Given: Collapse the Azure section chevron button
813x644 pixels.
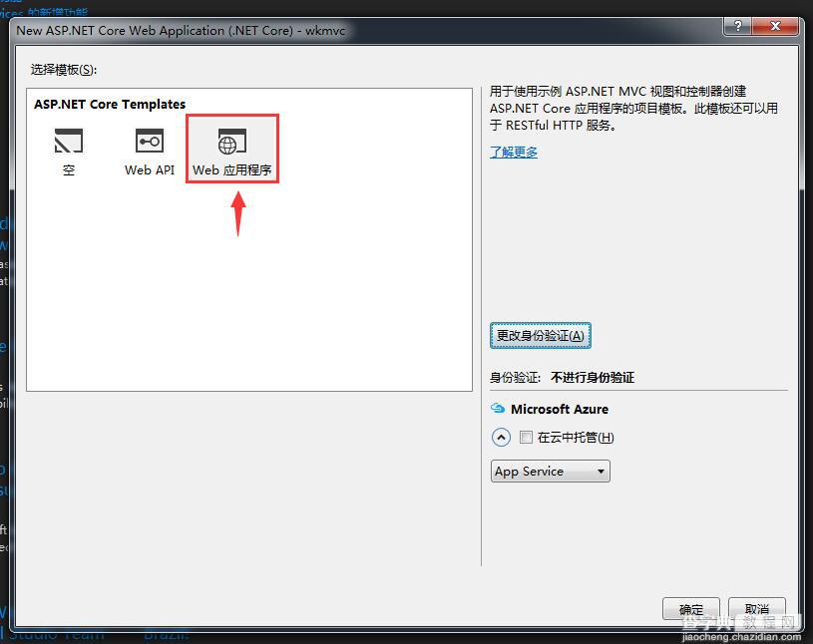Looking at the screenshot, I should click(501, 438).
